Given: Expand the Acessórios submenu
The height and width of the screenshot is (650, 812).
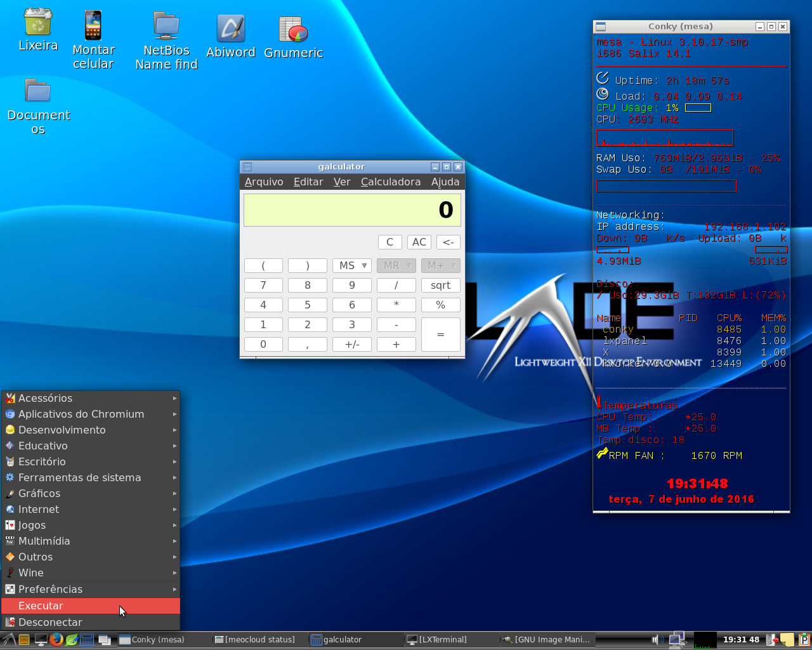Looking at the screenshot, I should pos(46,398).
